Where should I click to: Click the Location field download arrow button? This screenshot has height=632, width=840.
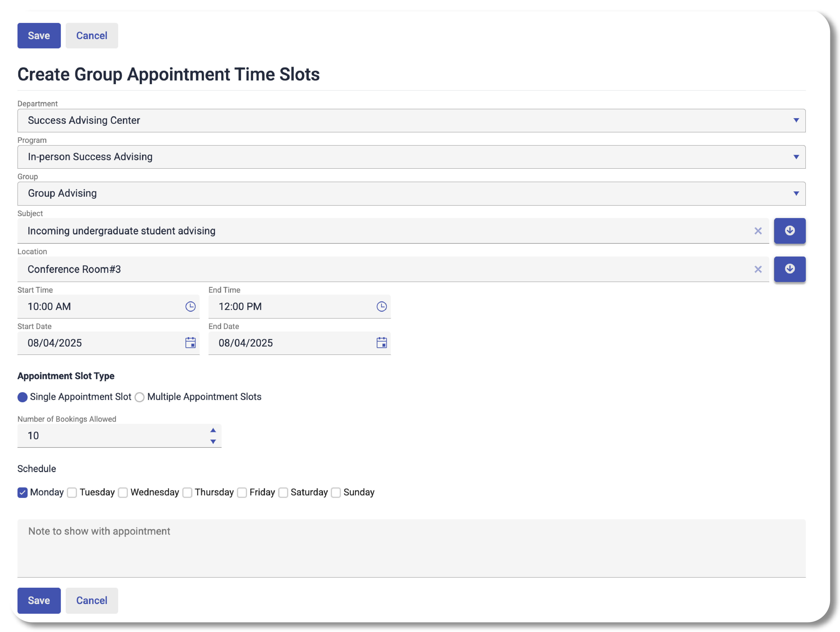pos(789,269)
